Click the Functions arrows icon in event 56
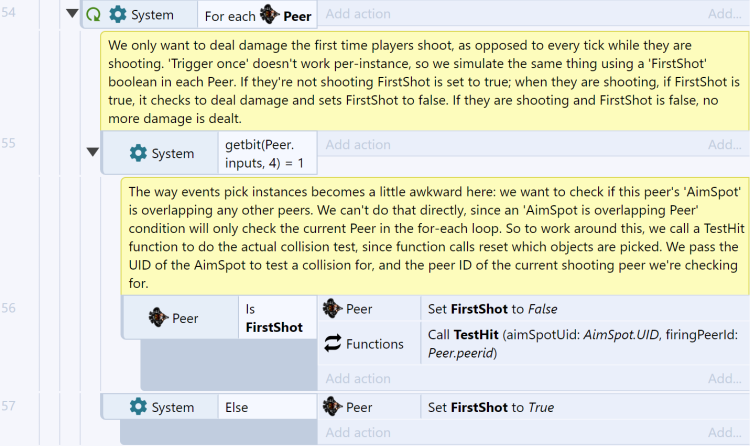750x446 pixels. (x=332, y=343)
